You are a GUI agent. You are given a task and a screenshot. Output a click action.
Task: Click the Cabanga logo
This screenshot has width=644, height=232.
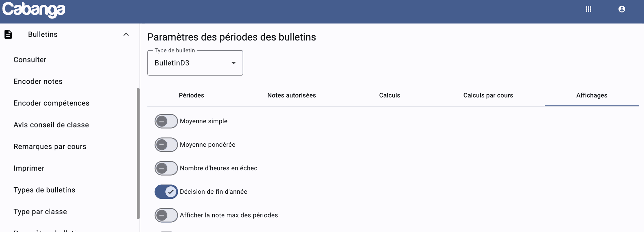(34, 10)
